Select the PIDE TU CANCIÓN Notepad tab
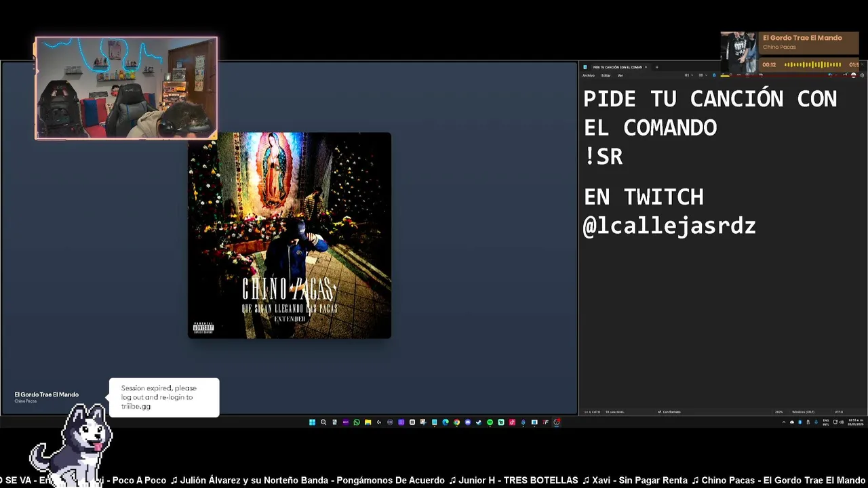Screen dimensions: 868x488 click(617, 67)
